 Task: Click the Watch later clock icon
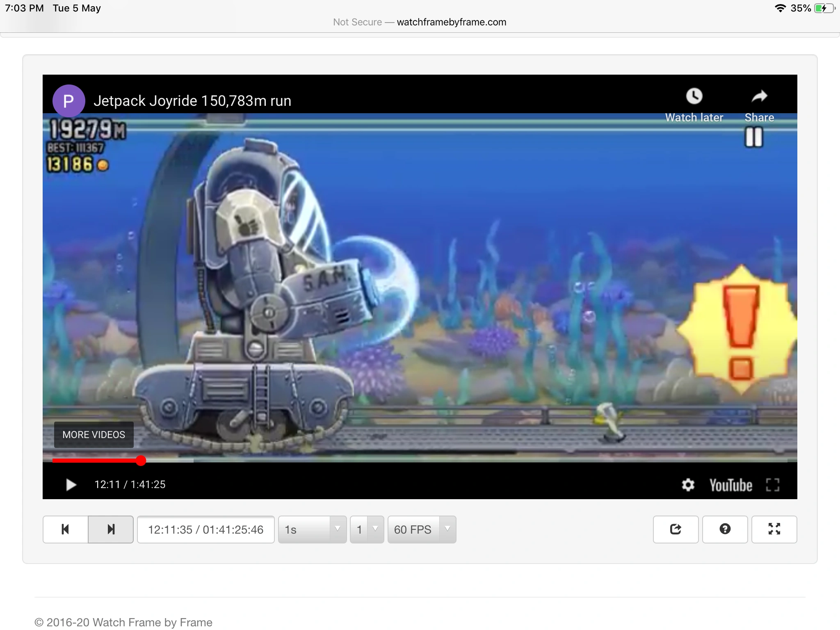694,97
